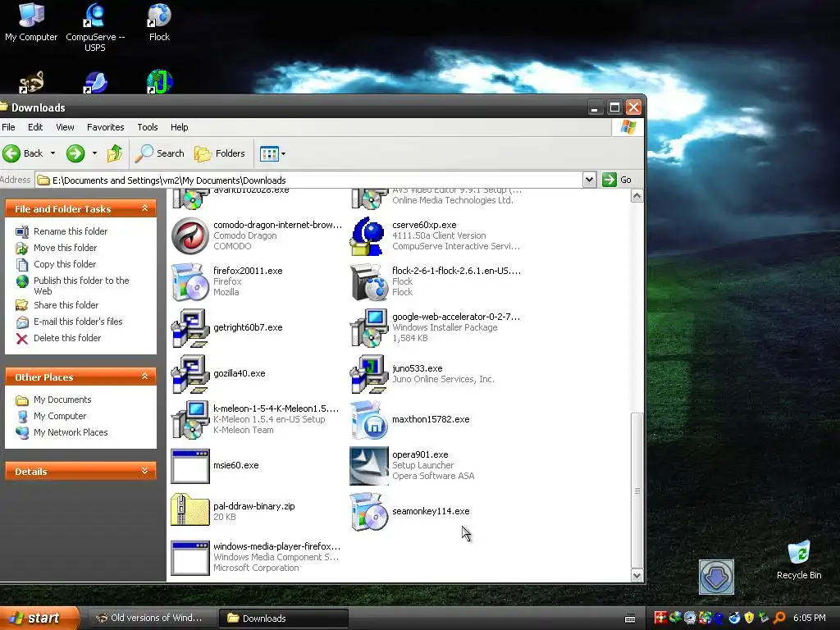This screenshot has width=840, height=630.
Task: Select the flock-2-6-1 installer icon
Action: tap(368, 282)
